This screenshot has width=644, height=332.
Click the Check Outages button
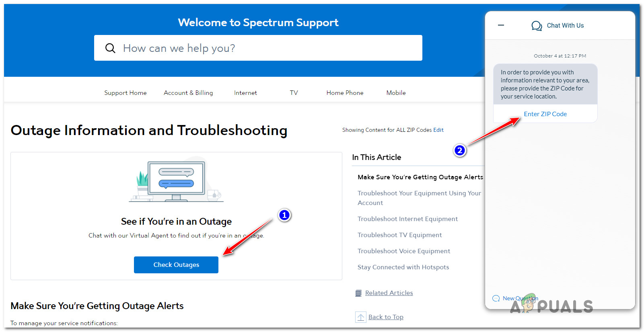(x=176, y=265)
